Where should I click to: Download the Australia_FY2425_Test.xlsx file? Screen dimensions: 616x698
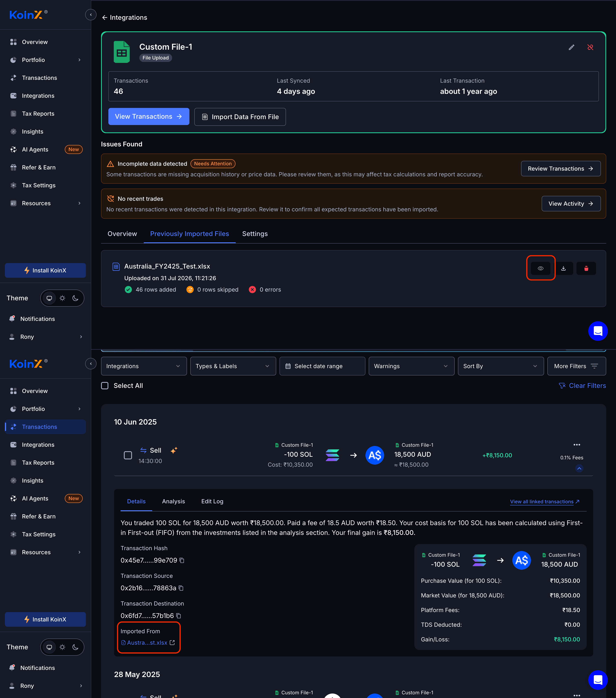pyautogui.click(x=563, y=268)
